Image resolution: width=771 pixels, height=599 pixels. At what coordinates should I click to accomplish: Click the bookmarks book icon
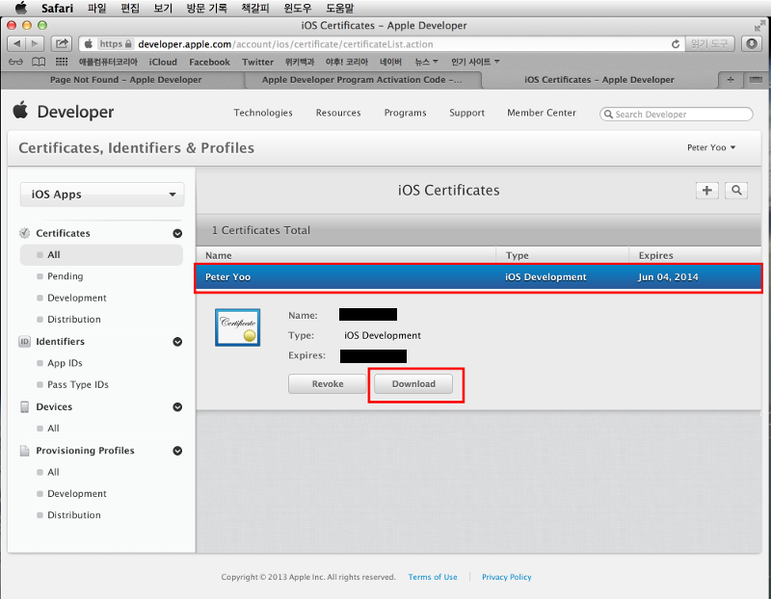click(x=37, y=62)
